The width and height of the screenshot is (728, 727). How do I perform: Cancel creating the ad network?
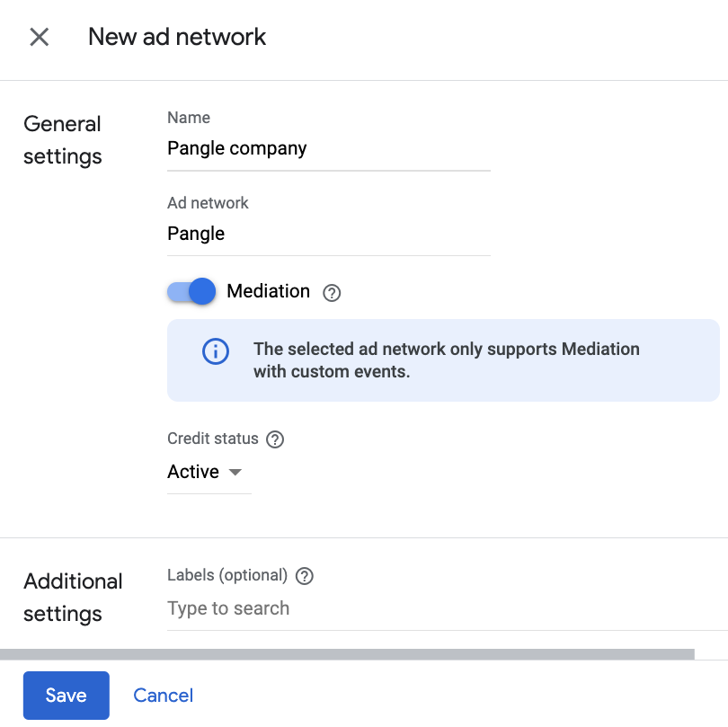[163, 695]
